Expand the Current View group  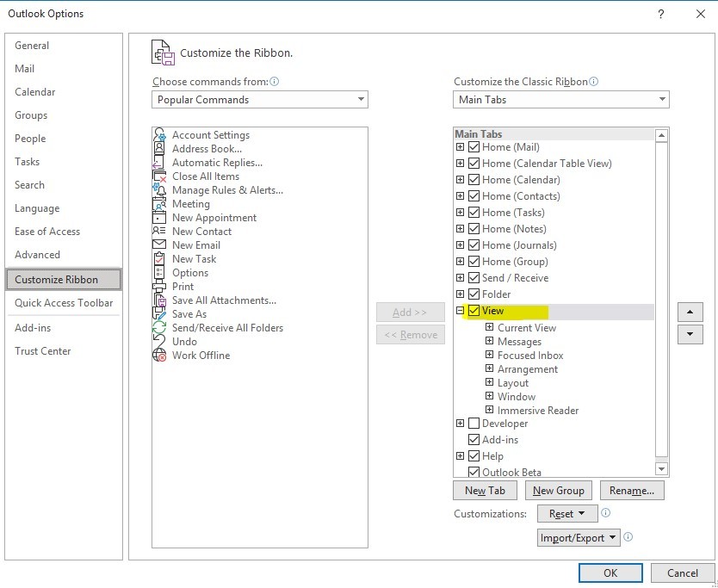pyautogui.click(x=490, y=327)
